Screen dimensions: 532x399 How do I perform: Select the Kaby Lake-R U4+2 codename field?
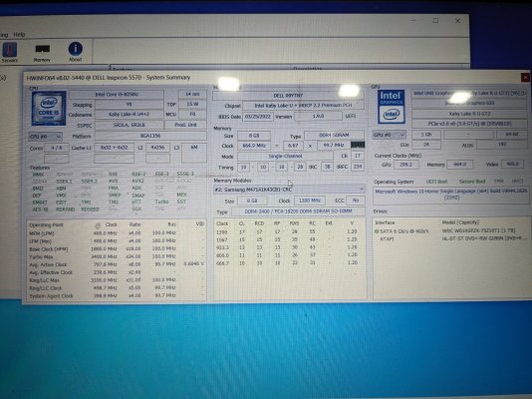pyautogui.click(x=129, y=115)
